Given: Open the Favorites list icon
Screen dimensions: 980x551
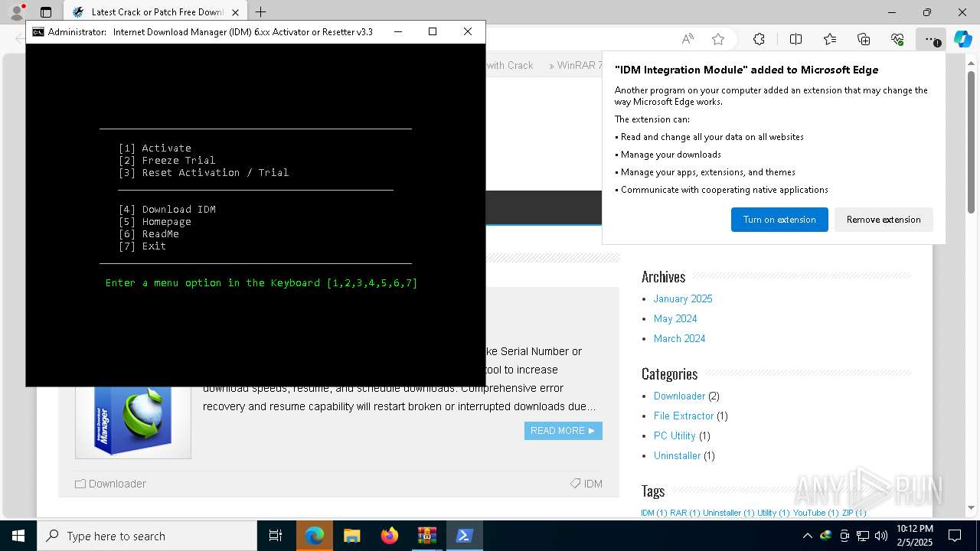Looking at the screenshot, I should (830, 39).
